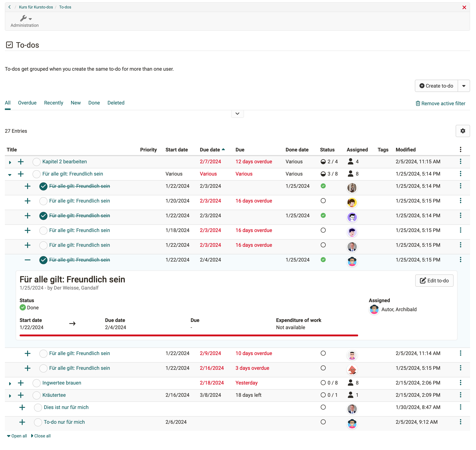476x450 pixels.
Task: Click the back chevron in the breadcrumb
Action: [10, 7]
